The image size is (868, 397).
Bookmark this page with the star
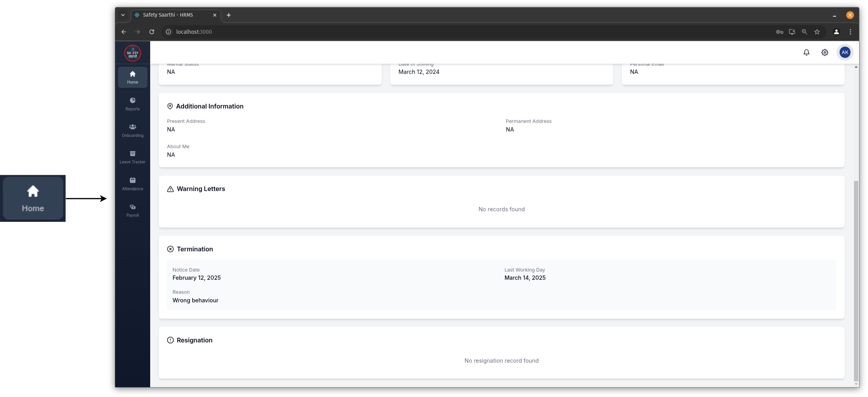(817, 32)
